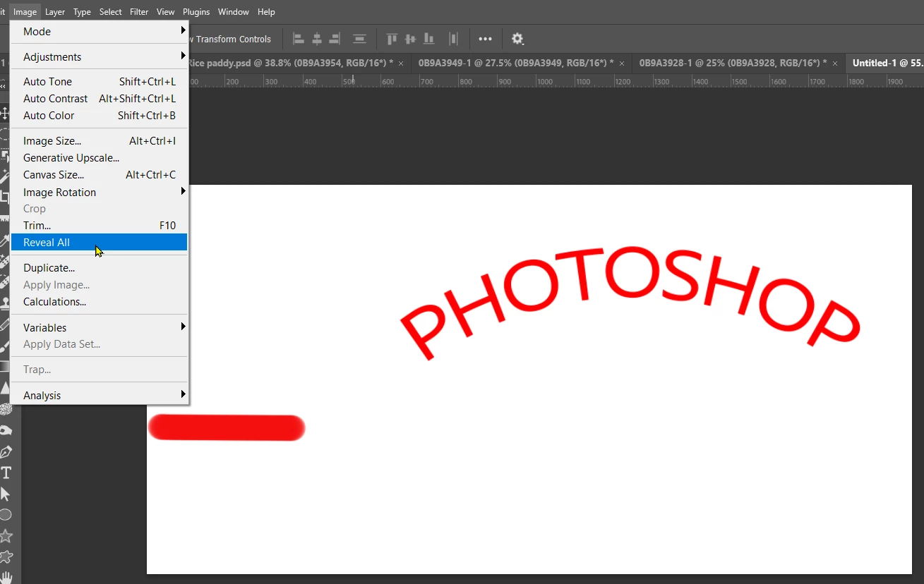
Task: Select the Pen tool in left toolbar
Action: click(x=6, y=451)
